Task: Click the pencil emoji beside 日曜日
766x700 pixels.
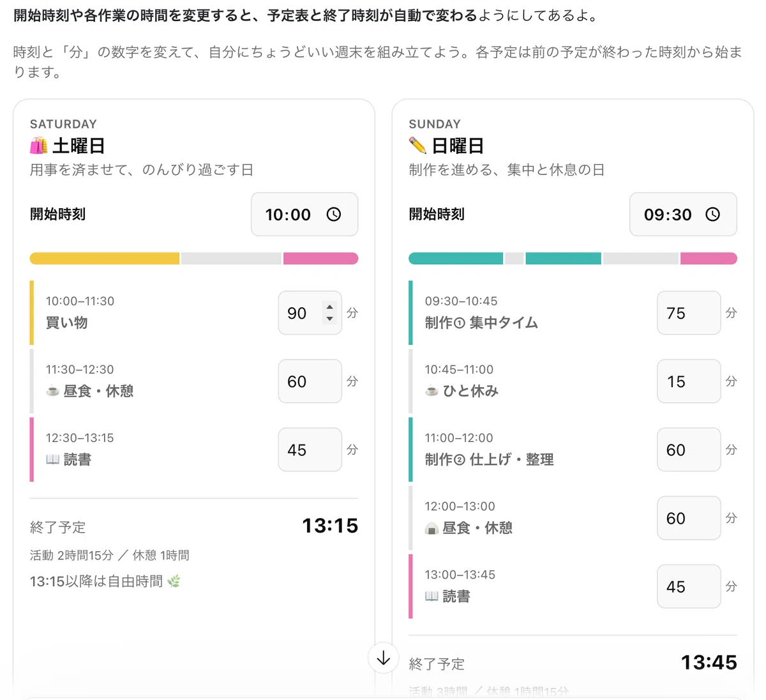Action: pyautogui.click(x=418, y=146)
